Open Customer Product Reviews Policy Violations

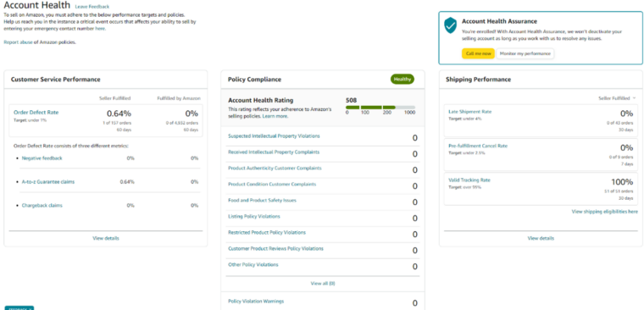point(275,248)
